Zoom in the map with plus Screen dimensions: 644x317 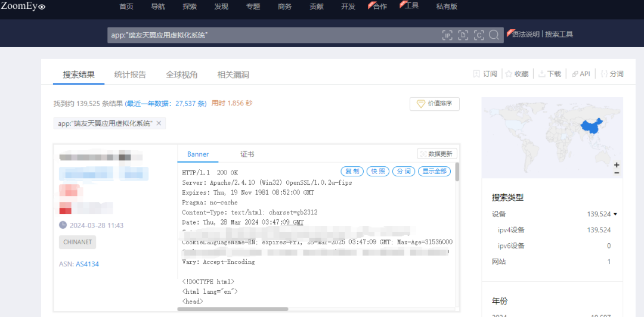pyautogui.click(x=617, y=165)
